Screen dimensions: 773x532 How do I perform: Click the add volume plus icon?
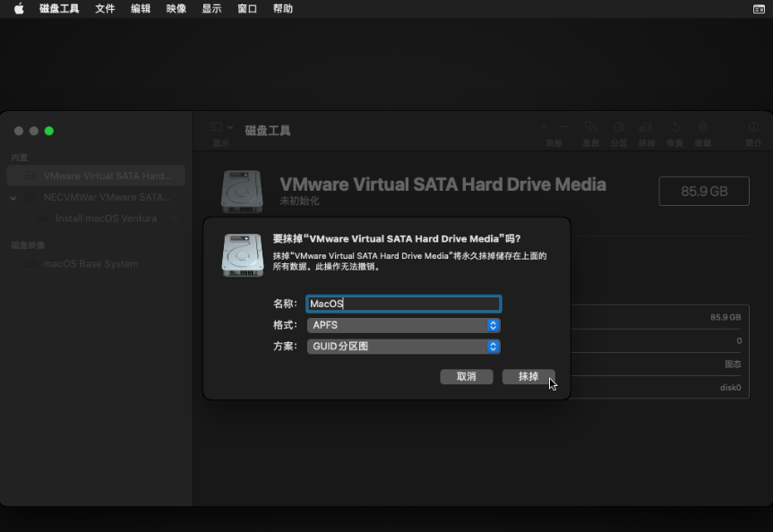(544, 128)
